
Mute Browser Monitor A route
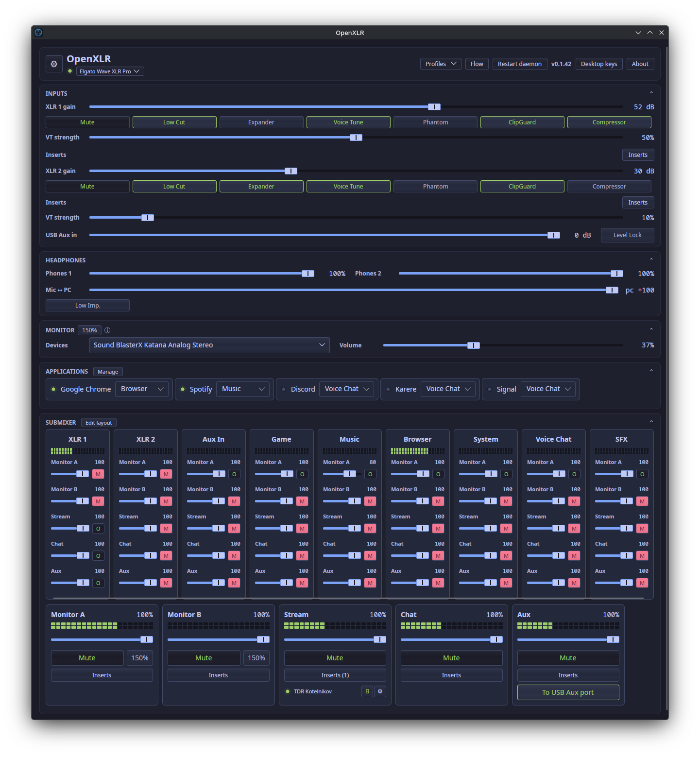[438, 474]
